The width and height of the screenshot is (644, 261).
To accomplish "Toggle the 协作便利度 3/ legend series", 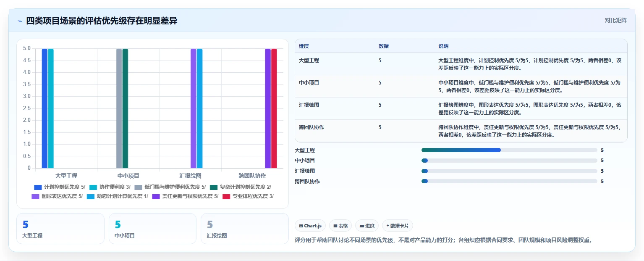I will (110, 187).
